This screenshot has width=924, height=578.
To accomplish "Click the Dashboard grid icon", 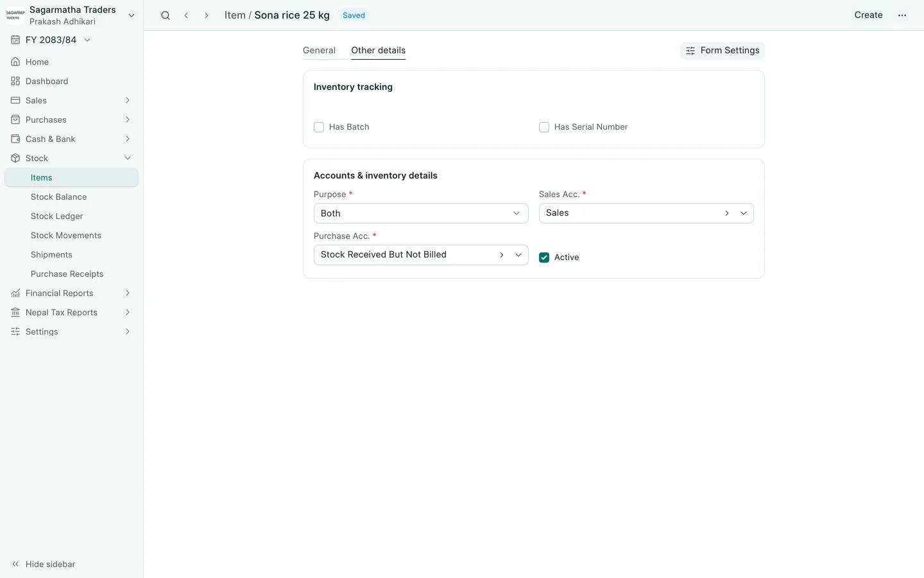I will [15, 81].
